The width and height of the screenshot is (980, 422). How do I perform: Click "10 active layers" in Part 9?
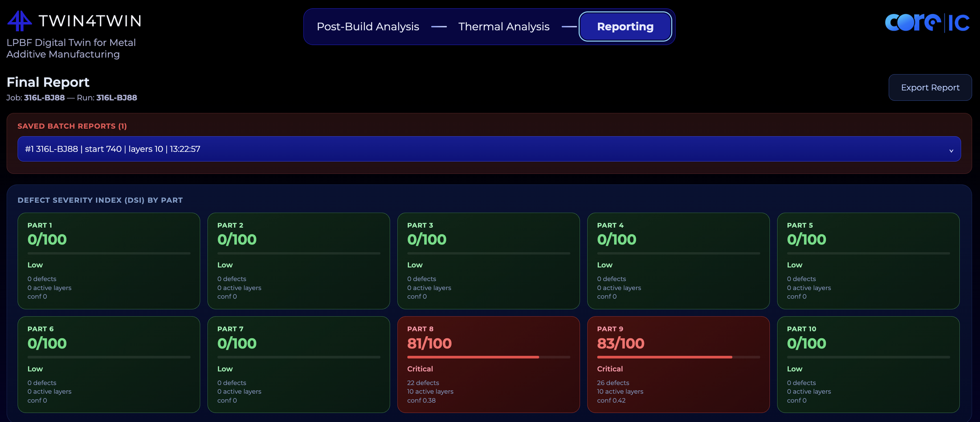[x=620, y=391]
